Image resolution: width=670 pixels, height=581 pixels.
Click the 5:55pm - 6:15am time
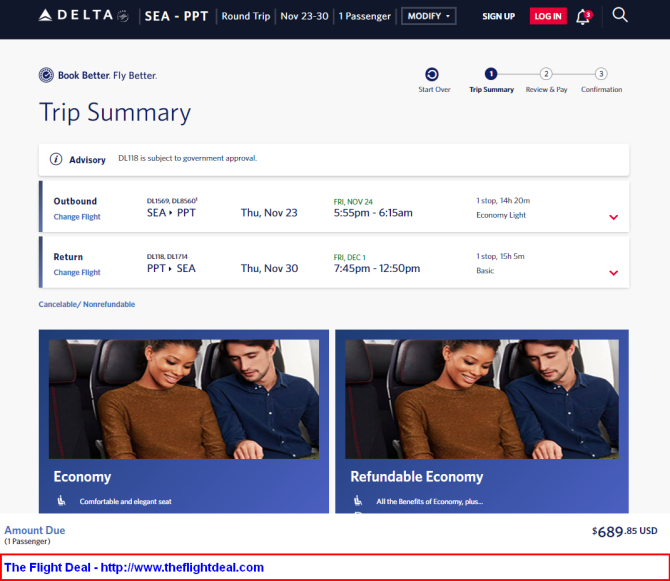point(373,213)
